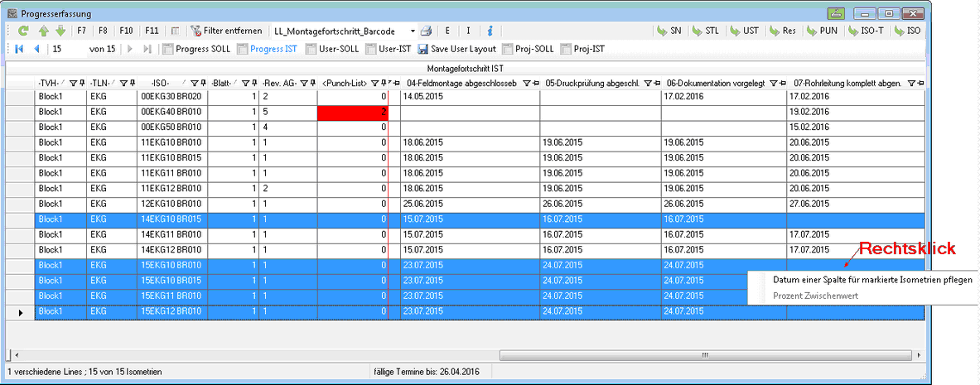Enable the Proj-IST layout option
Viewport: 980px width, 385px height.
click(567, 49)
